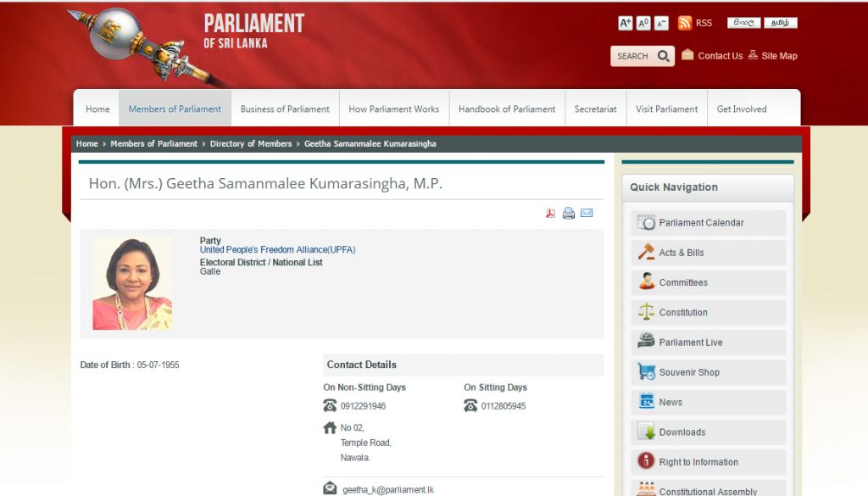Click the email geetha_k@parliament.lk

point(388,490)
